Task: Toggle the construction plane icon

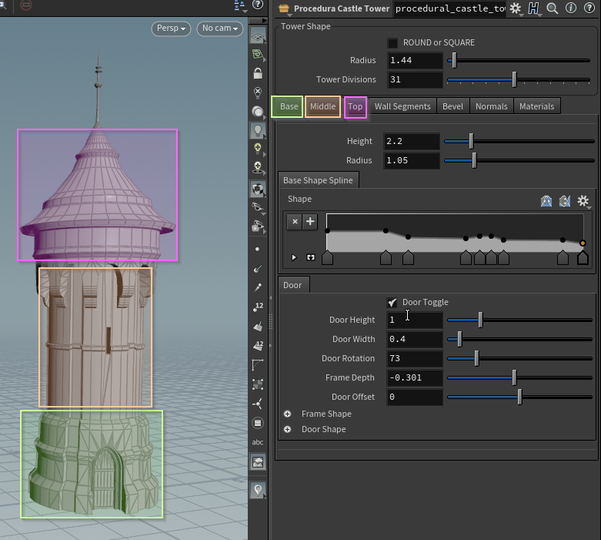Action: coord(258,54)
